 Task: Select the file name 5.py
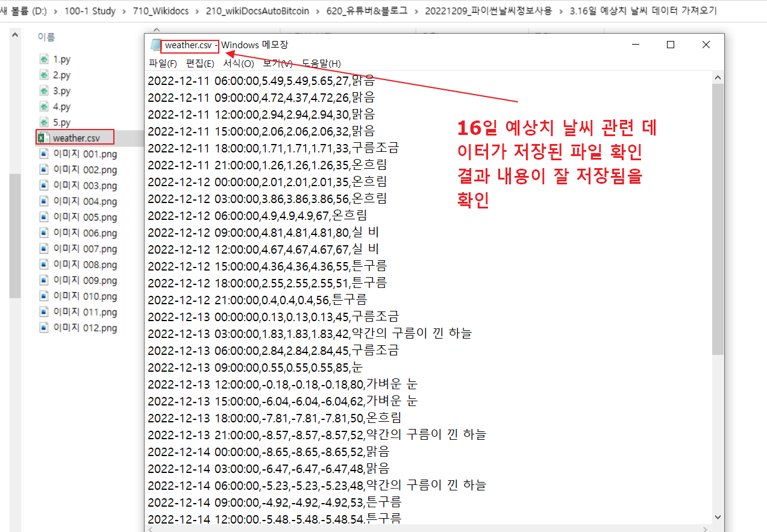point(61,122)
